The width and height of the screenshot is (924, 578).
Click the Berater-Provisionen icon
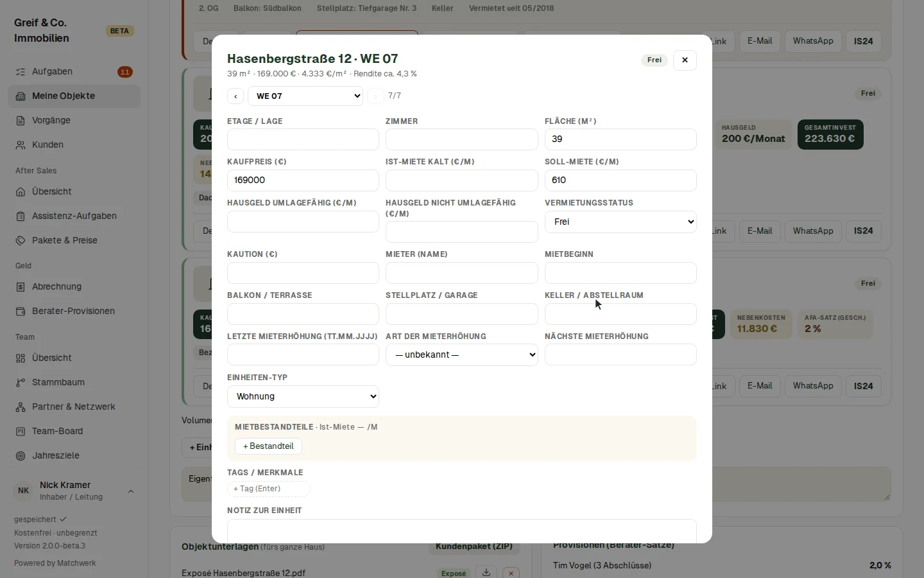(21, 311)
